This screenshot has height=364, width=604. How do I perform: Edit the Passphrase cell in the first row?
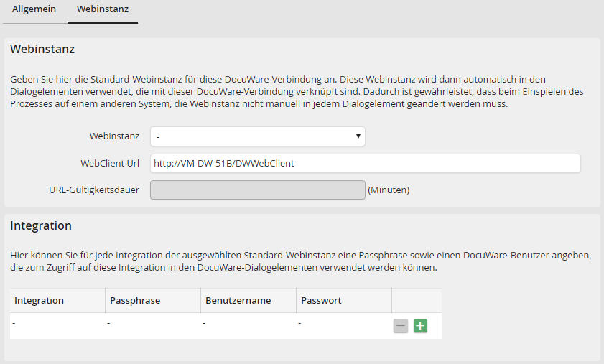pyautogui.click(x=152, y=325)
